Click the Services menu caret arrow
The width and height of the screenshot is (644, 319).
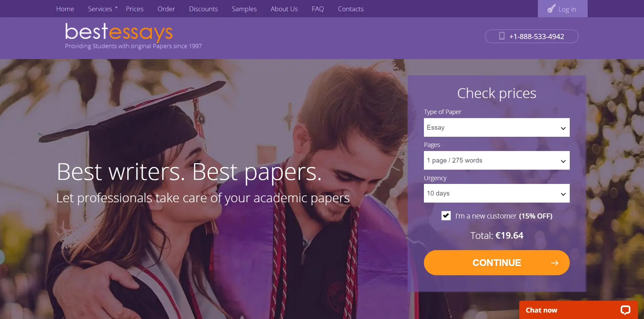[x=116, y=7]
